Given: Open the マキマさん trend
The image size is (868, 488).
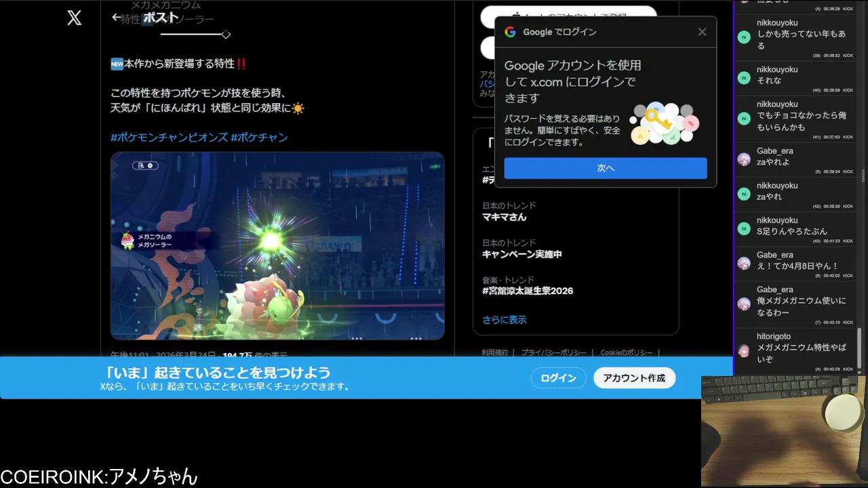Looking at the screenshot, I should (x=504, y=217).
